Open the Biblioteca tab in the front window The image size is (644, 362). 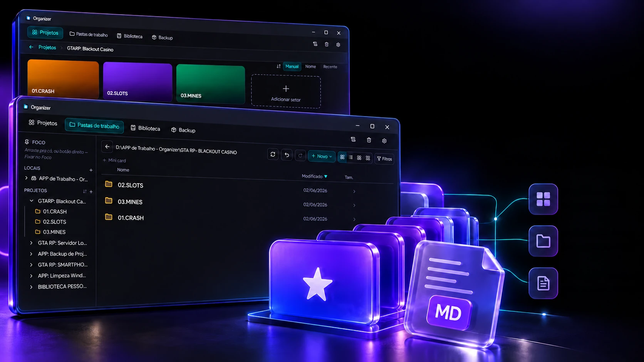point(145,128)
